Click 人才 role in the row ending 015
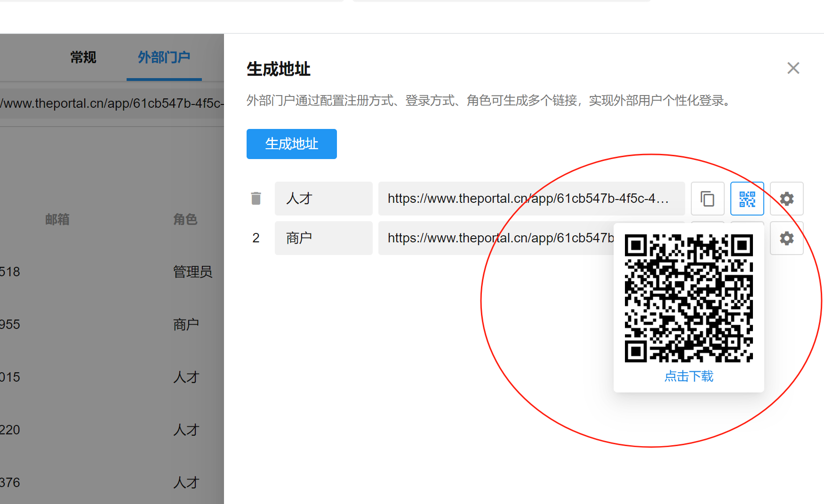The image size is (824, 504). tap(186, 377)
